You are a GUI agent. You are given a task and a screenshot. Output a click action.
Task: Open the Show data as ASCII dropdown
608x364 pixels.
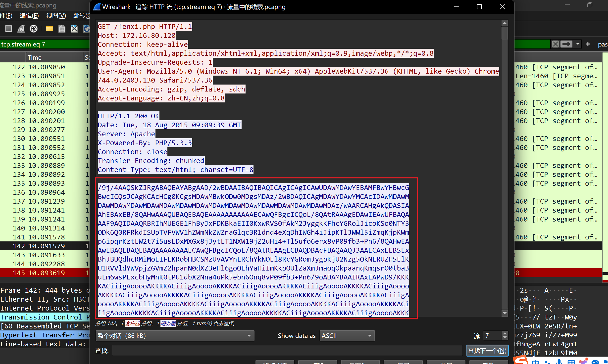pyautogui.click(x=347, y=336)
